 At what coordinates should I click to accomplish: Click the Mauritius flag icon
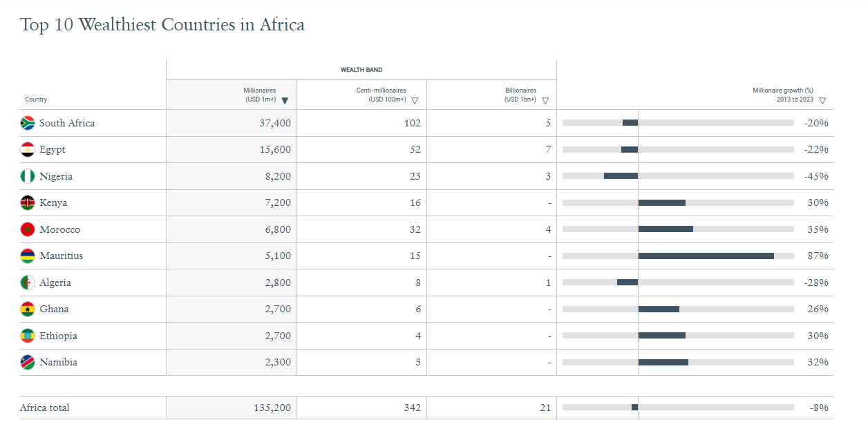(28, 256)
